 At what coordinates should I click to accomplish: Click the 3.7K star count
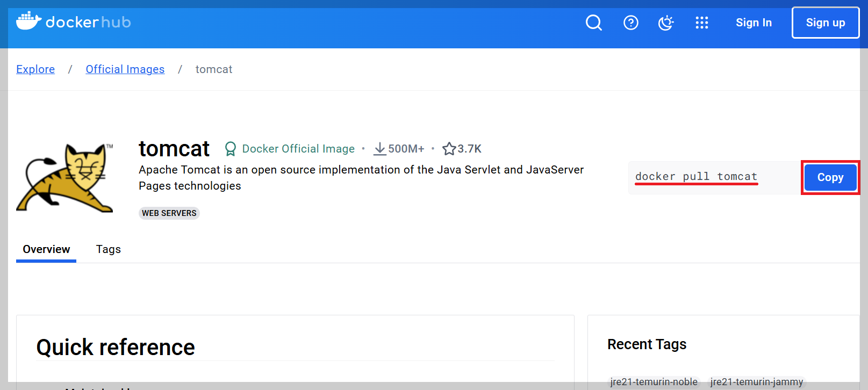(470, 149)
